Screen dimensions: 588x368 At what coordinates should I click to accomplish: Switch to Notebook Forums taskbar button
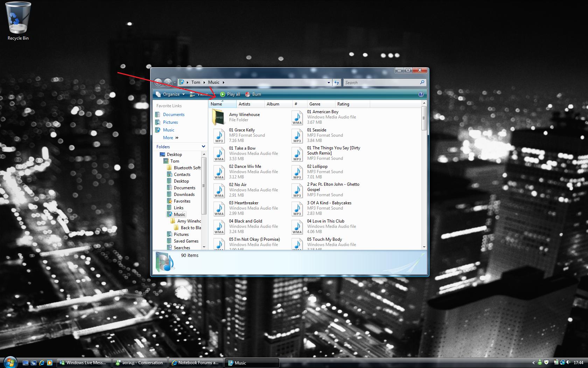(196, 363)
